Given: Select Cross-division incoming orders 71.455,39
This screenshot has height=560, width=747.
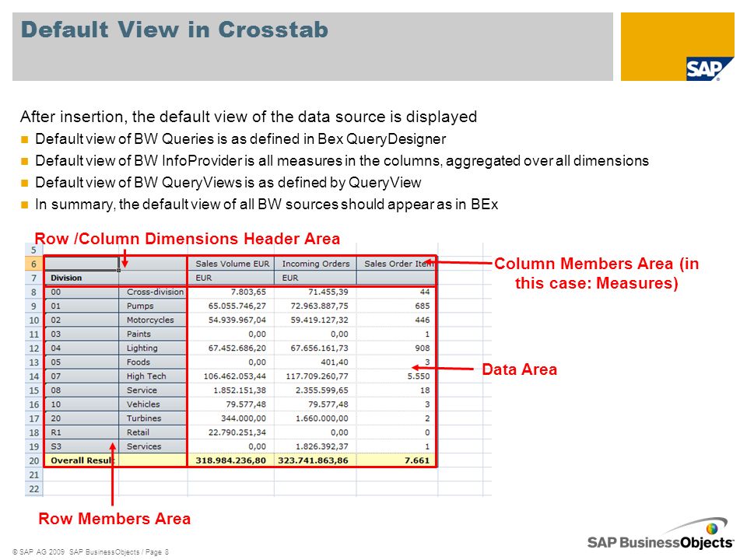Looking at the screenshot, I should point(315,292).
